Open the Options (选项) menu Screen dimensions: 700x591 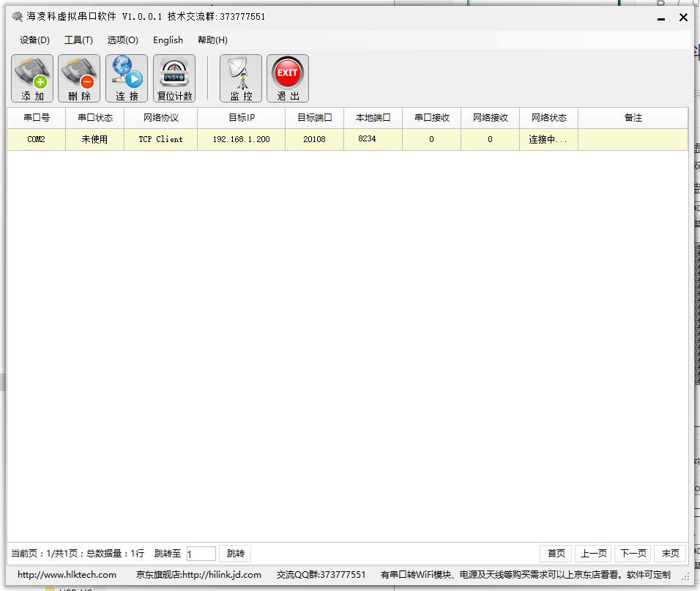[122, 40]
